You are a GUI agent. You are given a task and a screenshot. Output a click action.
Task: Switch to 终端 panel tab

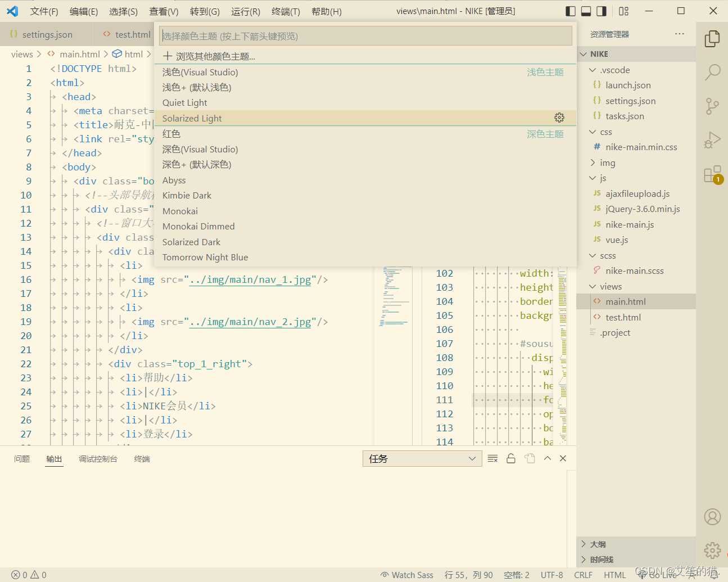point(142,459)
